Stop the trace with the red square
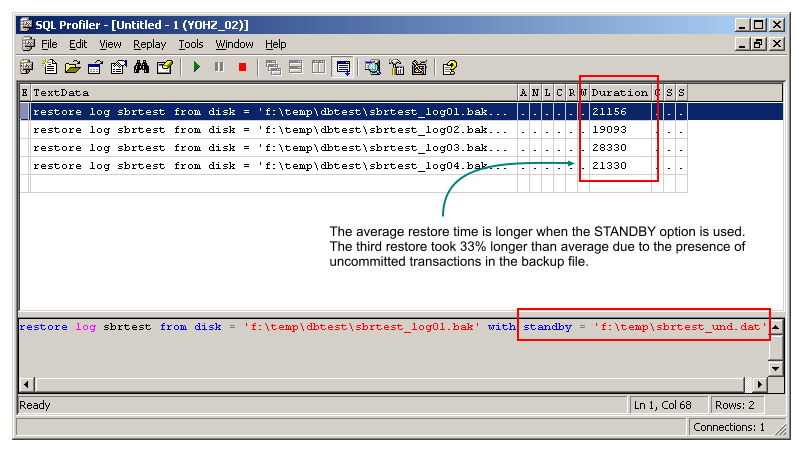This screenshot has width=796, height=449. click(x=243, y=67)
